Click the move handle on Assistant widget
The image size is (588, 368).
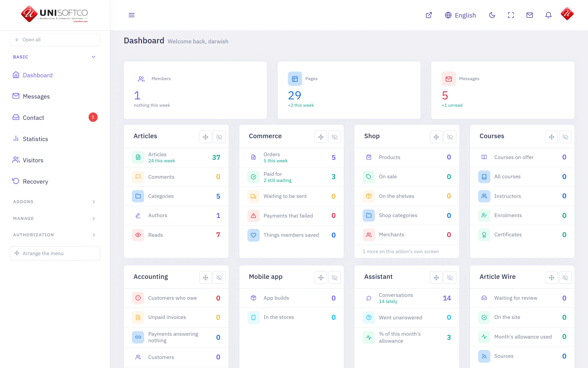(x=436, y=277)
